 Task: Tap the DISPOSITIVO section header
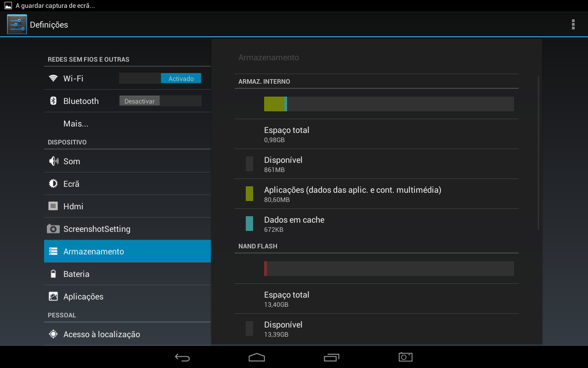[67, 142]
